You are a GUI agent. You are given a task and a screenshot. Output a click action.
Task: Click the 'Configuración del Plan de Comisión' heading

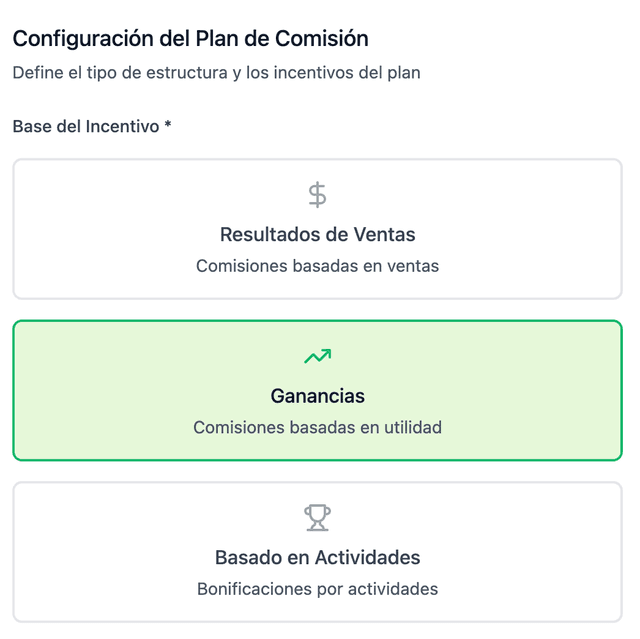(x=190, y=39)
